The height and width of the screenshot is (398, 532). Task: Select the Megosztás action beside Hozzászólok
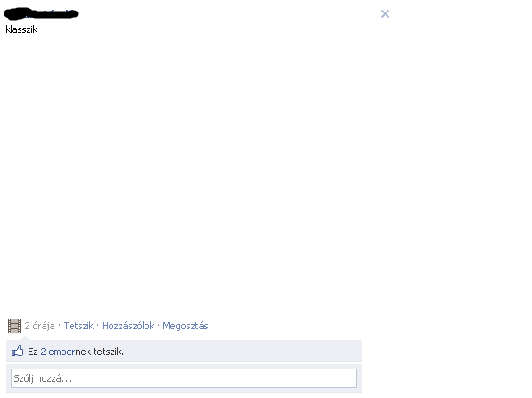pyautogui.click(x=186, y=326)
